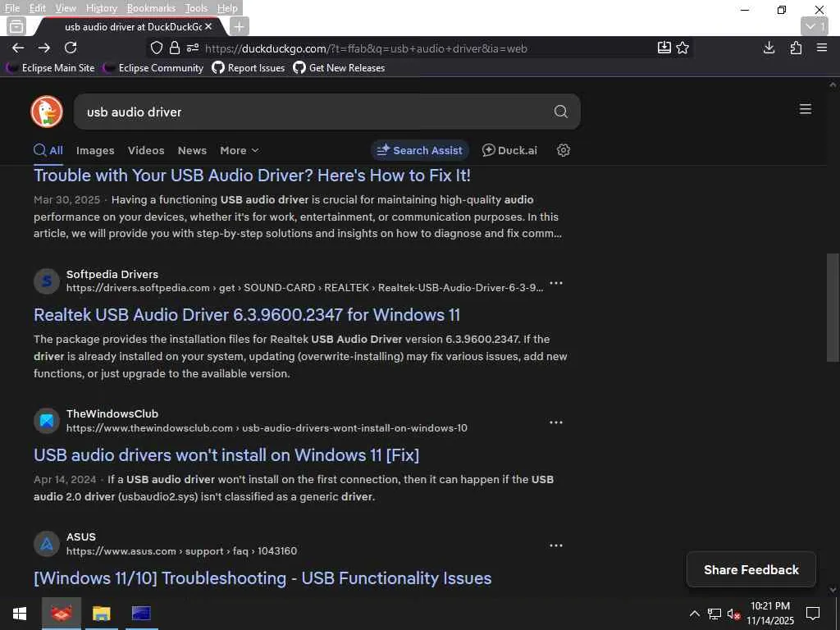Open the Tools menu
Screen dimensions: 840x630
coord(196,8)
